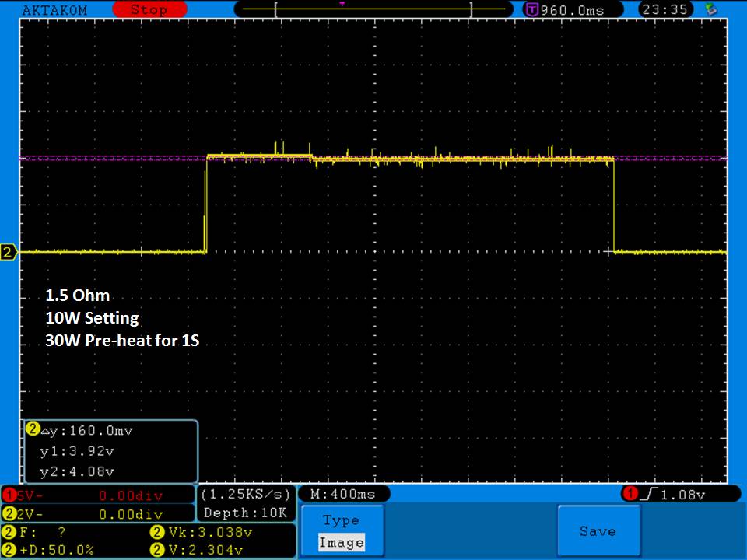Click the waveform memory position bar
Image resolution: width=747 pixels, height=560 pixels.
(x=373, y=10)
